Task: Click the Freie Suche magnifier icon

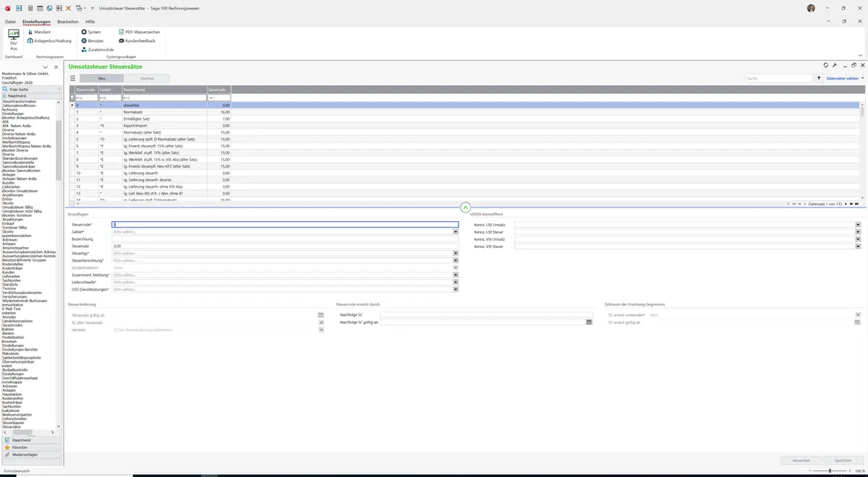Action: pyautogui.click(x=5, y=89)
